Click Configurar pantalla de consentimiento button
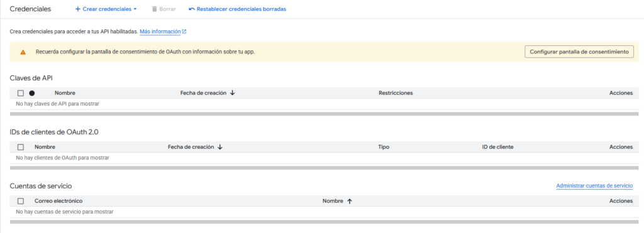The image size is (644, 233). pos(579,52)
